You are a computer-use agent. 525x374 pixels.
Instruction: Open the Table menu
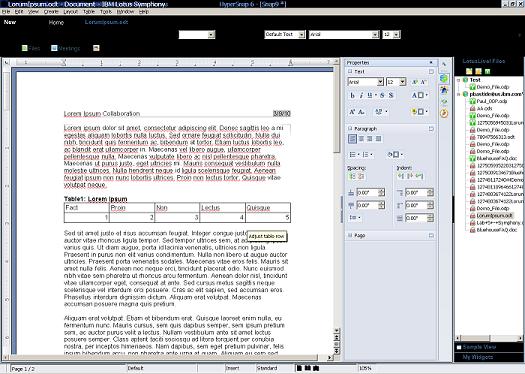click(x=89, y=12)
